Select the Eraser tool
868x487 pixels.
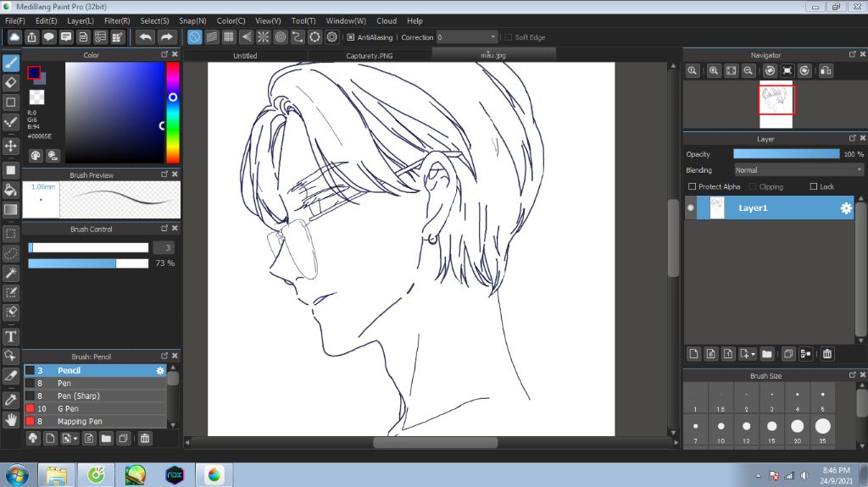(10, 82)
